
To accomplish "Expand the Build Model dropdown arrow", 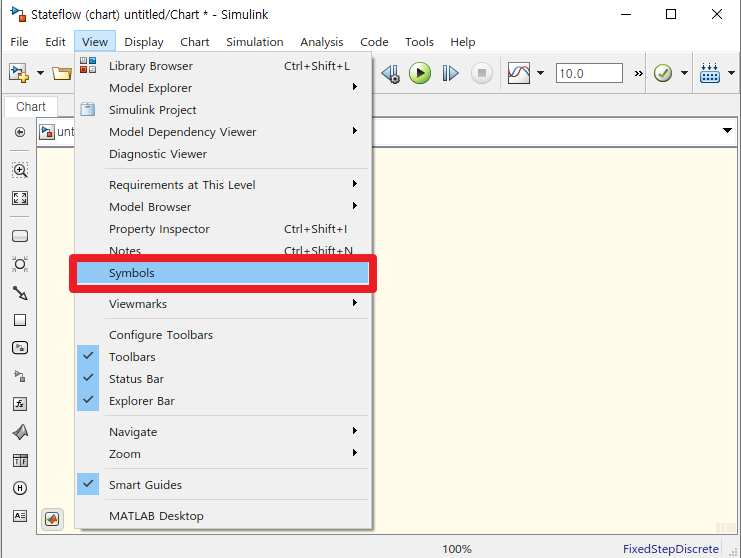I will [x=731, y=73].
